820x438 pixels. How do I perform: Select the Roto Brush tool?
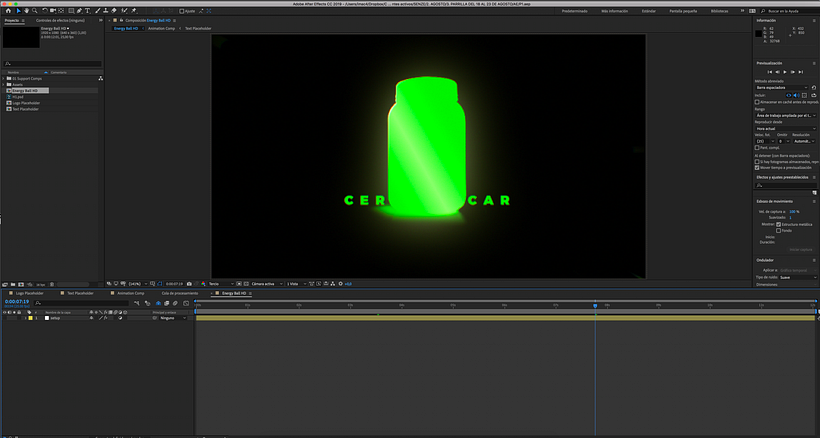124,10
